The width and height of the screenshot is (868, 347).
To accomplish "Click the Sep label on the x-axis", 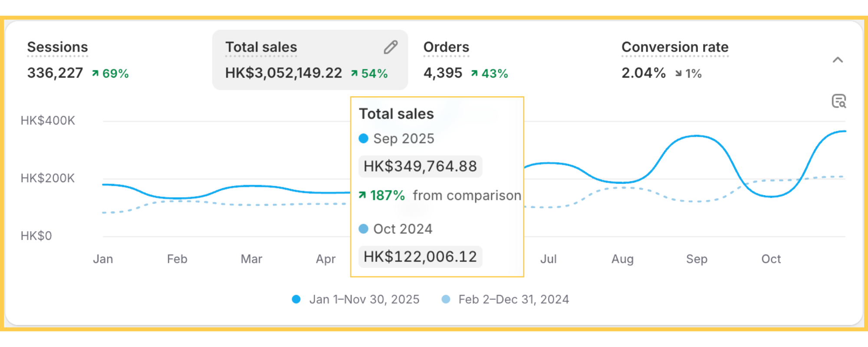I will coord(697,259).
